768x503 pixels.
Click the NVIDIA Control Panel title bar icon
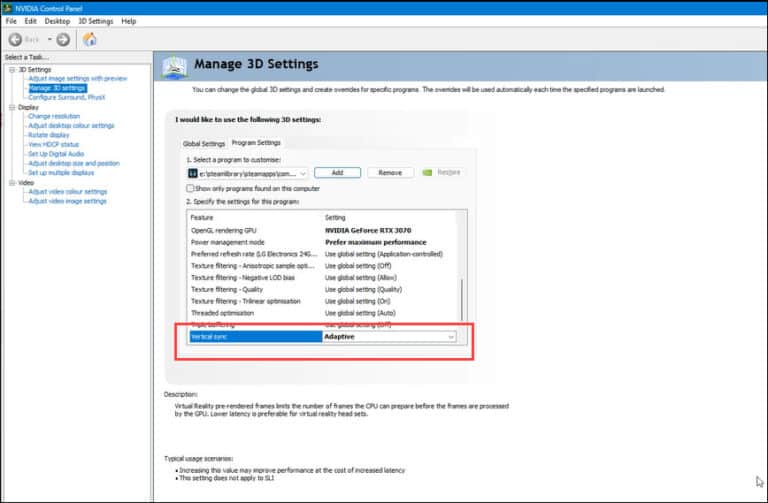coord(7,6)
